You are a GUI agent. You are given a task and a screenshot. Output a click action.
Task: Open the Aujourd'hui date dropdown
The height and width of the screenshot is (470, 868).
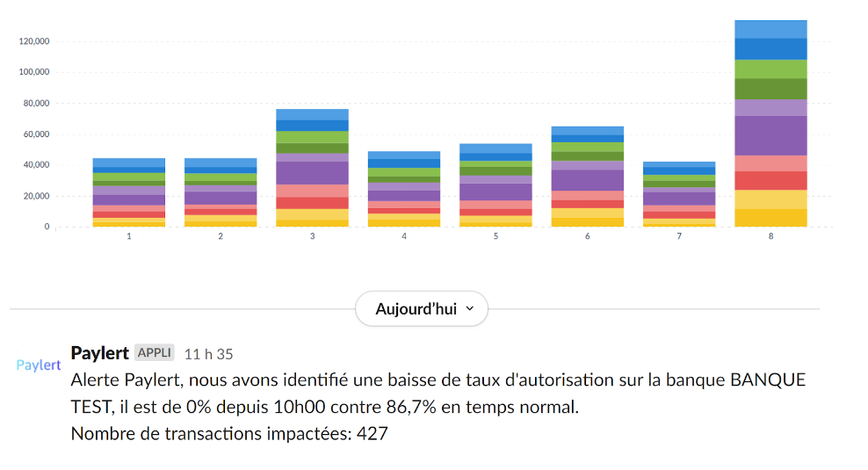421,308
